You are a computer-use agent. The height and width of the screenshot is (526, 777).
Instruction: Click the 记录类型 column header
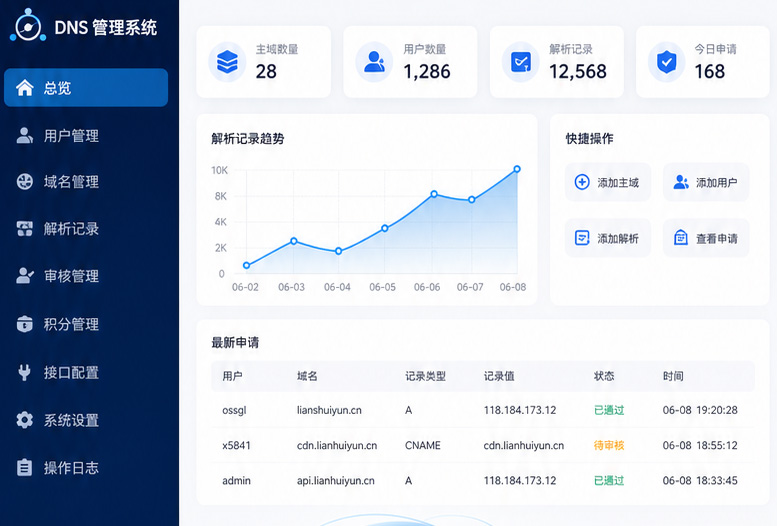[x=425, y=376]
